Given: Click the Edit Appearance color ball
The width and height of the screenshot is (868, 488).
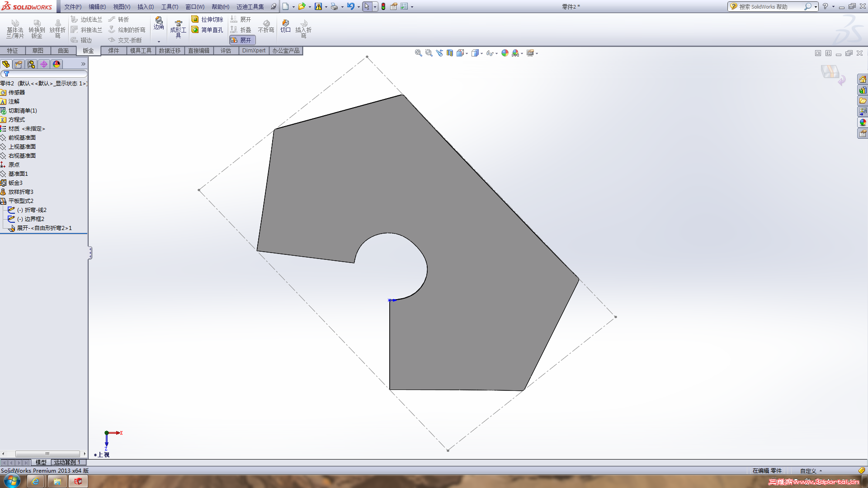Looking at the screenshot, I should pyautogui.click(x=505, y=53).
